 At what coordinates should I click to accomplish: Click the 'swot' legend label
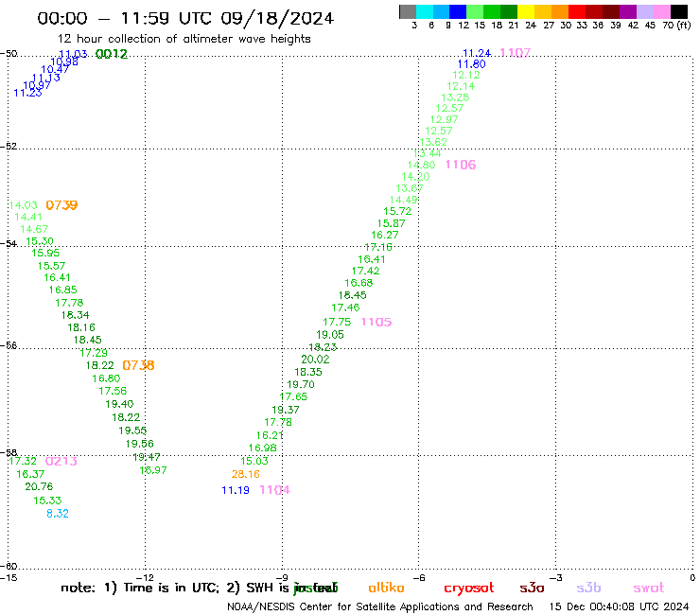coord(649,589)
